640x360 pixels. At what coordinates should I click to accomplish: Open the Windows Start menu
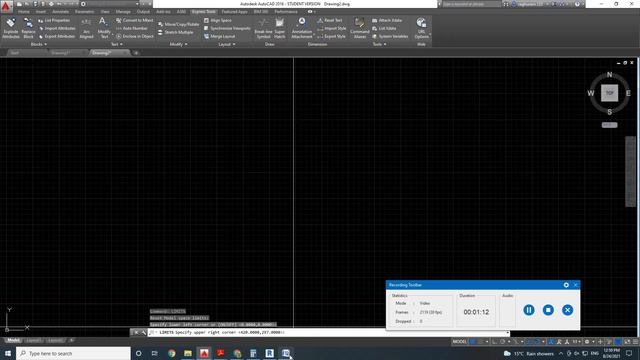[x=8, y=353]
